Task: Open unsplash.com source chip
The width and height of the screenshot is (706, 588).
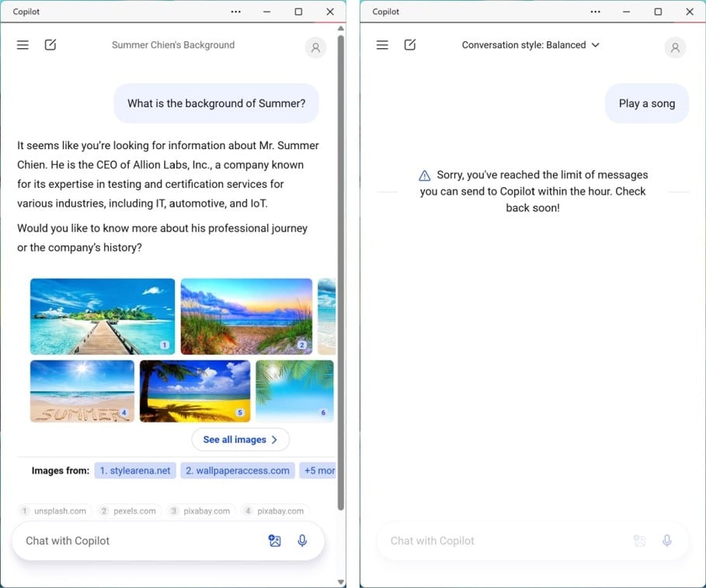Action: tap(55, 511)
